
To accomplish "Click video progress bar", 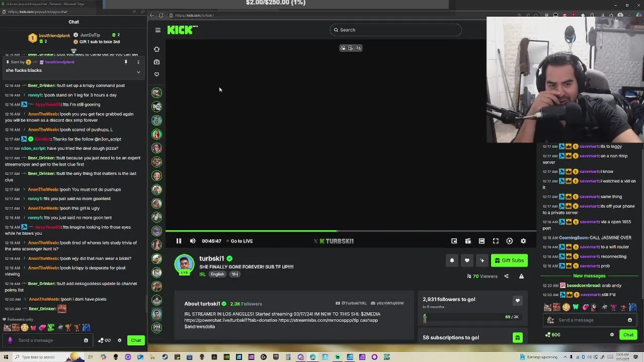I will [351, 231].
